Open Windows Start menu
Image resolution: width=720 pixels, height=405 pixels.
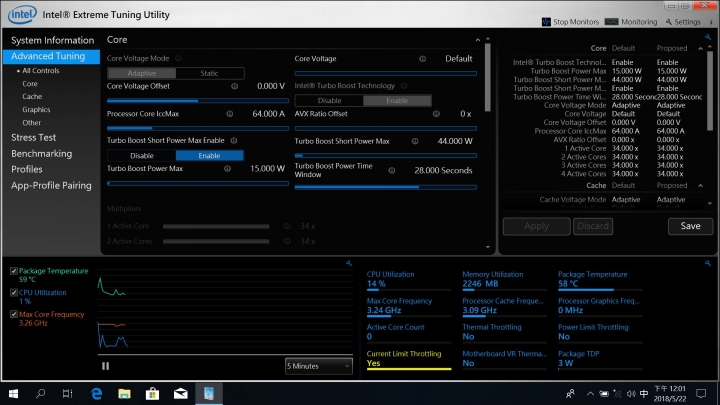click(13, 394)
